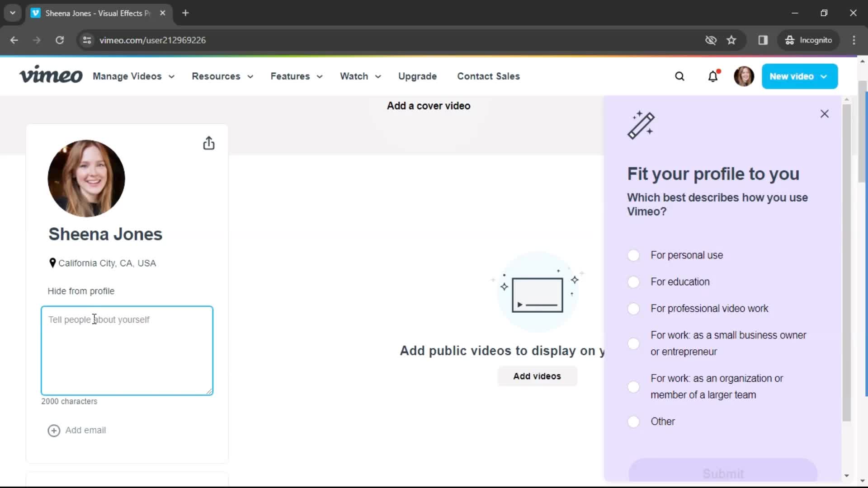Expand the Features menu
Image resolution: width=868 pixels, height=488 pixels.
coord(297,76)
